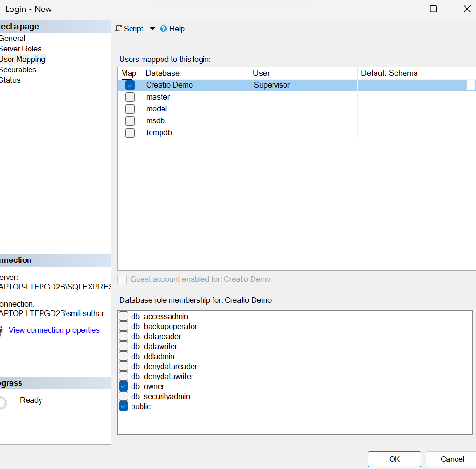Select the Supervisor user cell

tap(304, 85)
